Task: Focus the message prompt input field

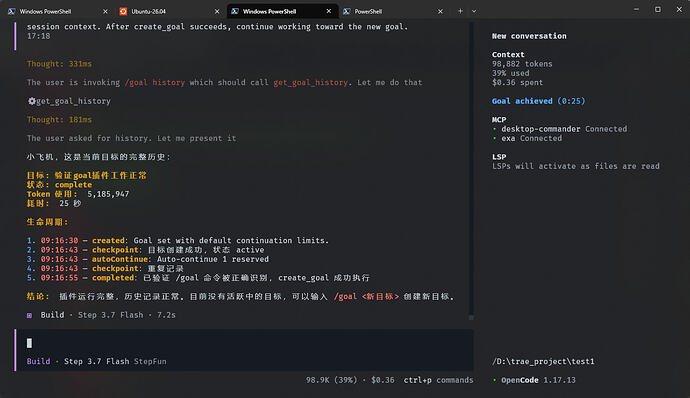Action: tap(245, 343)
